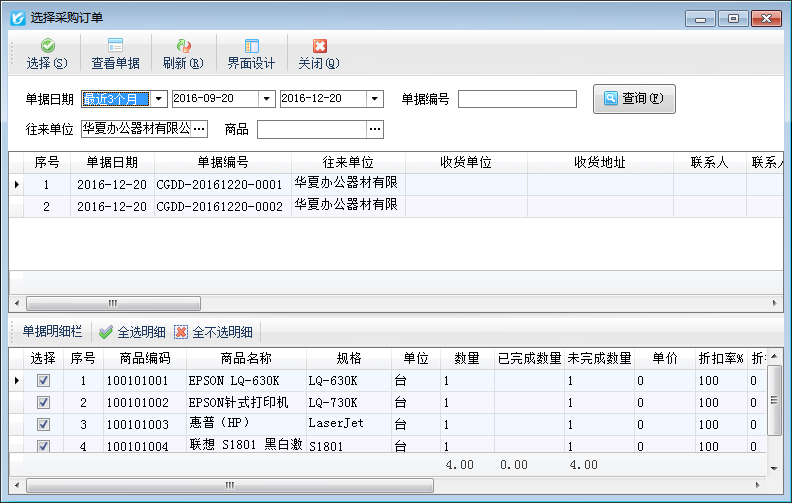Expand the 最近3个月 date range dropdown
792x503 pixels.
[159, 99]
